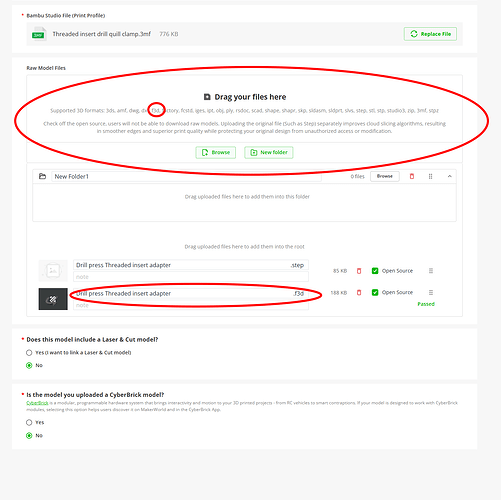Click the .f3d file thumbnail
Image resolution: width=501 pixels, height=500 pixels.
(x=53, y=299)
